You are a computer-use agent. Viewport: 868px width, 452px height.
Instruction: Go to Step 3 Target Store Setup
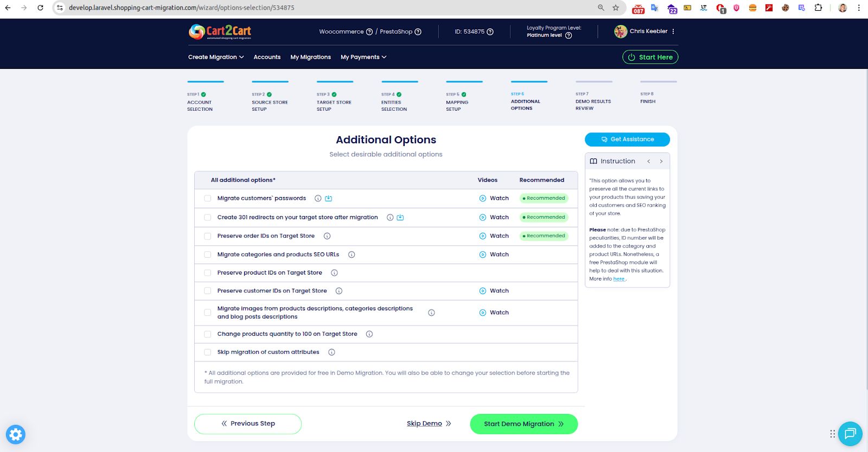click(334, 97)
